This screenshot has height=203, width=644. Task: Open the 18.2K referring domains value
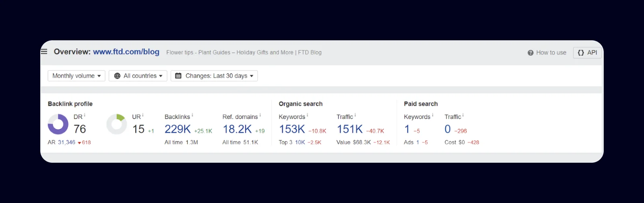pos(237,129)
